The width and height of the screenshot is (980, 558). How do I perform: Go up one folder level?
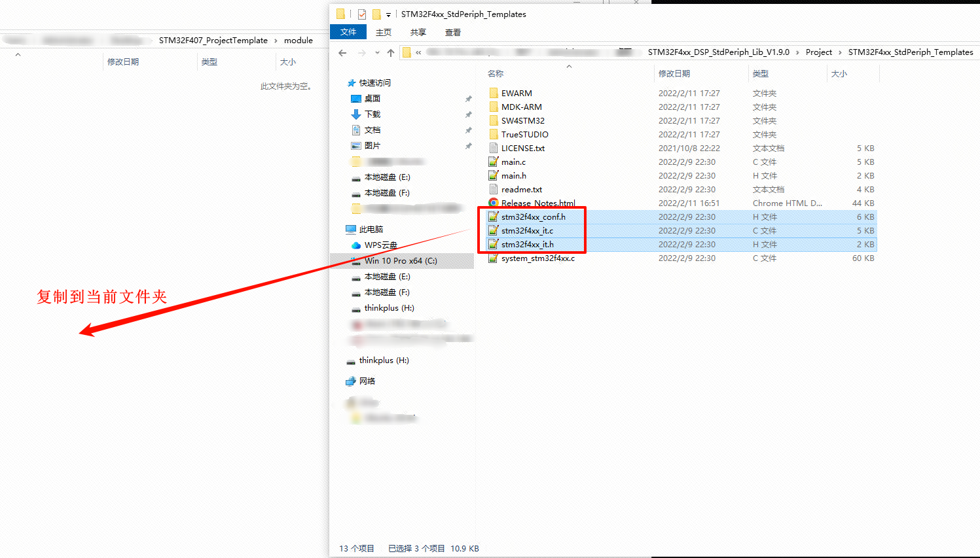pyautogui.click(x=391, y=52)
